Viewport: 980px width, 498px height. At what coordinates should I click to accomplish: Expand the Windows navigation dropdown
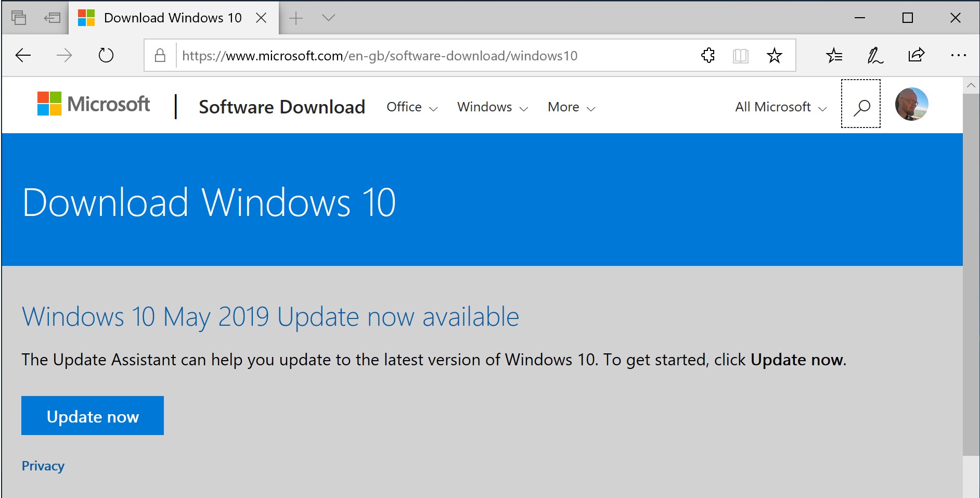(492, 107)
